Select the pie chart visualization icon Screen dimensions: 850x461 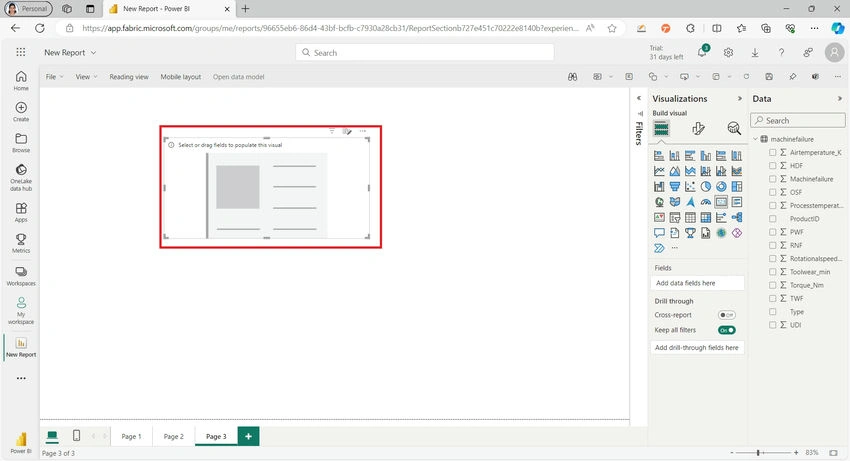tap(705, 187)
